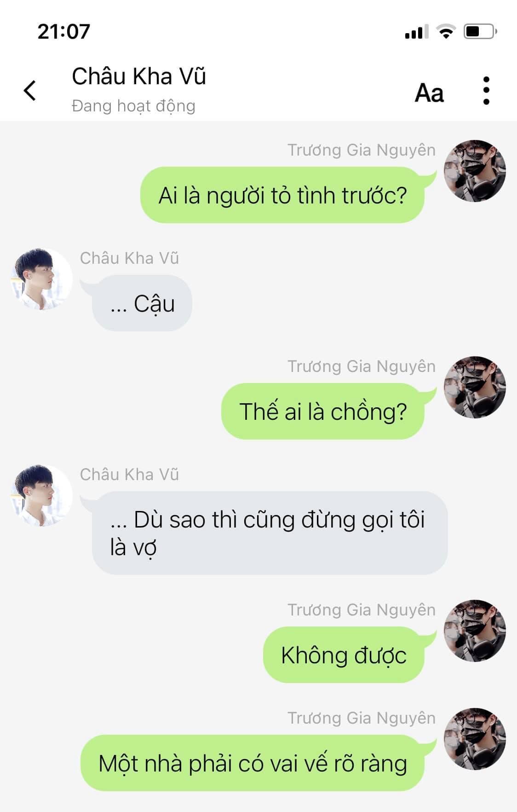Tap the Wi-Fi status icon

click(x=445, y=32)
